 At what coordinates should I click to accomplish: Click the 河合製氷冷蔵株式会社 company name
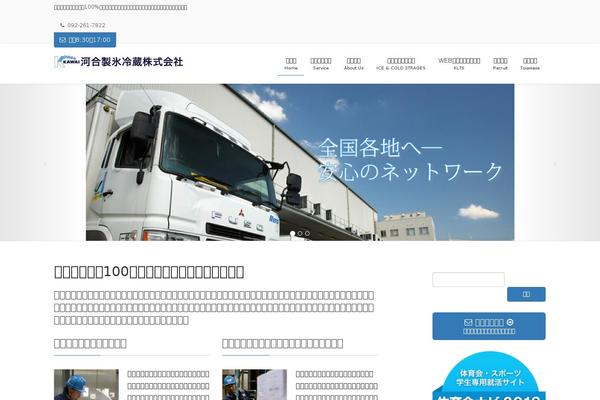click(x=132, y=62)
